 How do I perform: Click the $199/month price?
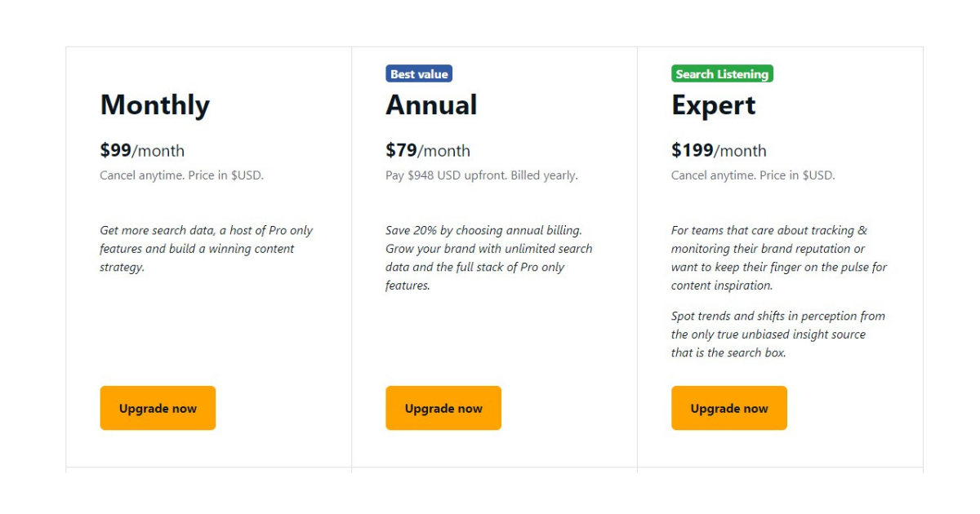tap(719, 150)
